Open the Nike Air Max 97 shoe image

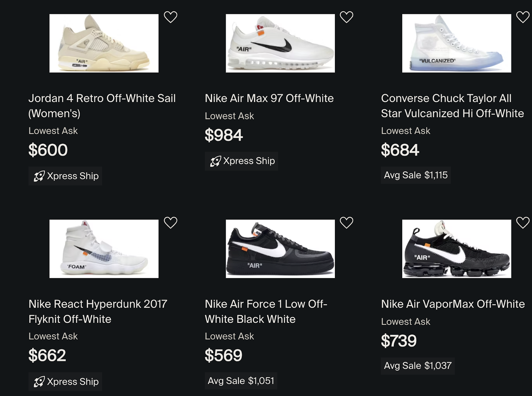coord(280,43)
